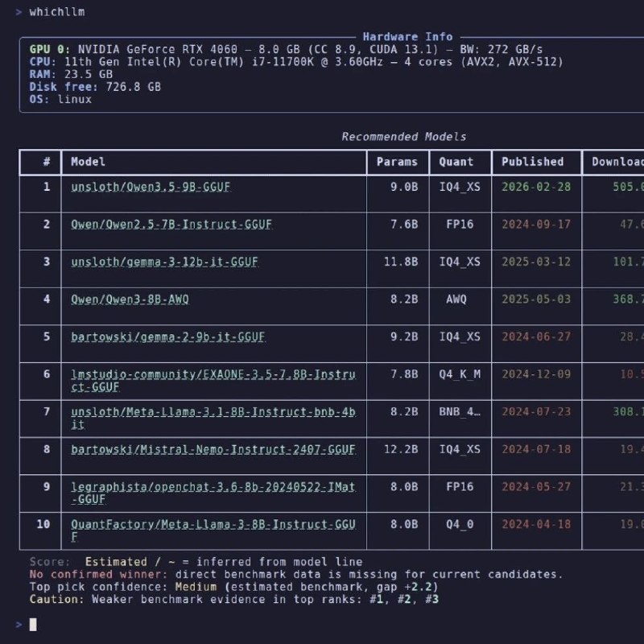Open the lmstudio-community/EXAONE-3.5-7.8B-Instruct-GGUF link
This screenshot has width=644, height=644.
213,381
